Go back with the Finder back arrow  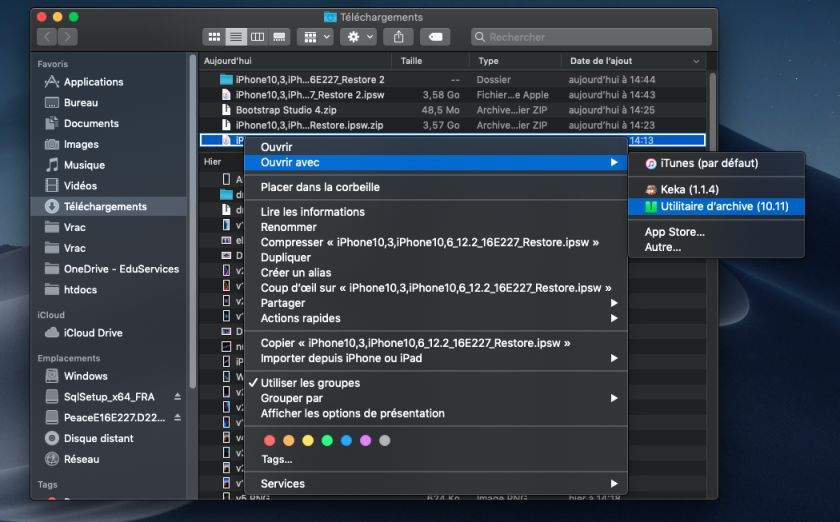(47, 37)
